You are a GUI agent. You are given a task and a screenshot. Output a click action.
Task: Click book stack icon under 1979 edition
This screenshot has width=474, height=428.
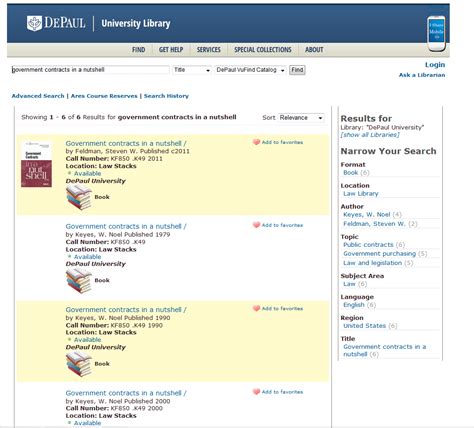[79, 281]
